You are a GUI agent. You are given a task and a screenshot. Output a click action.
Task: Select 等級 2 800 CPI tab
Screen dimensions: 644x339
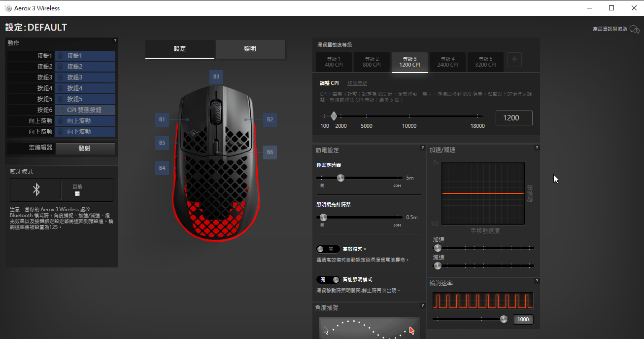point(372,62)
